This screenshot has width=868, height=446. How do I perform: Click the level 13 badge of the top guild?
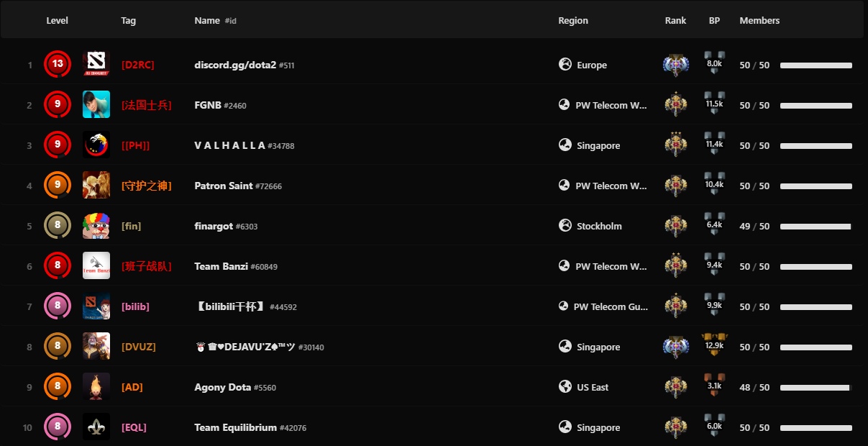[58, 64]
